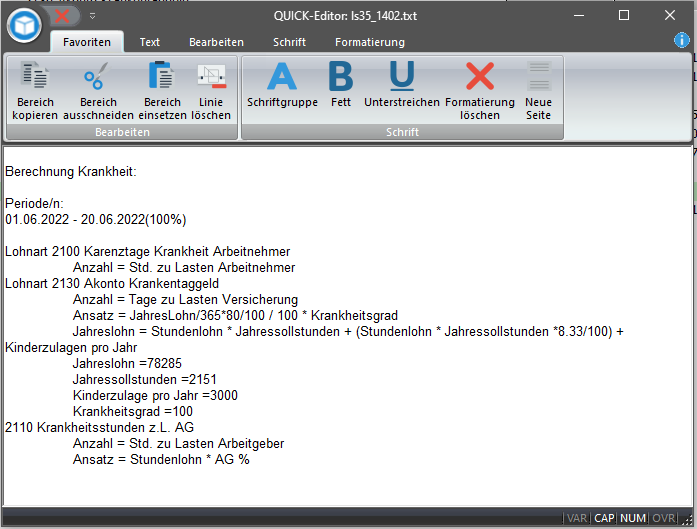Image resolution: width=697 pixels, height=529 pixels.
Task: Select the Bereich ausschneiden scissors tool
Action: coord(97,78)
